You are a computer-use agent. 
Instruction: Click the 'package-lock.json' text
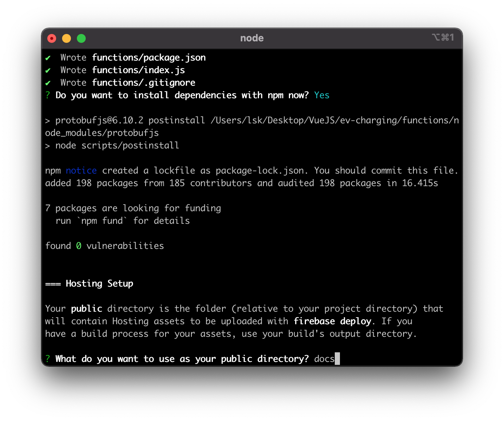point(260,171)
